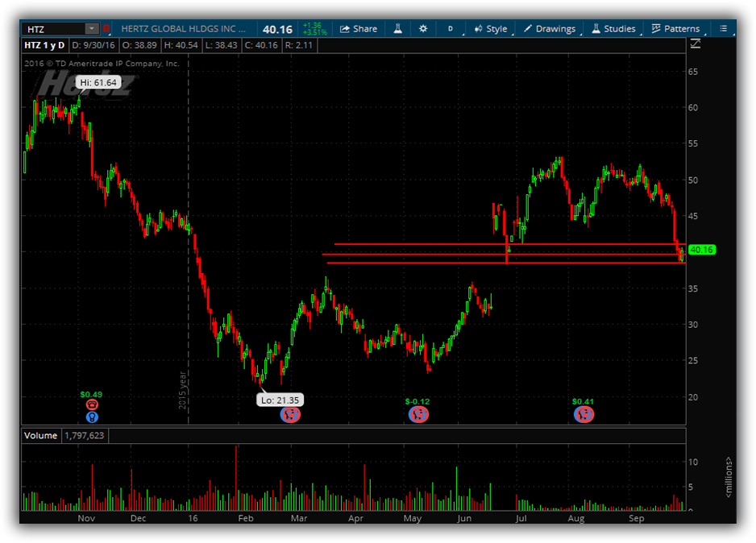The image size is (756, 543).
Task: Open the Style menu
Action: coord(491,29)
